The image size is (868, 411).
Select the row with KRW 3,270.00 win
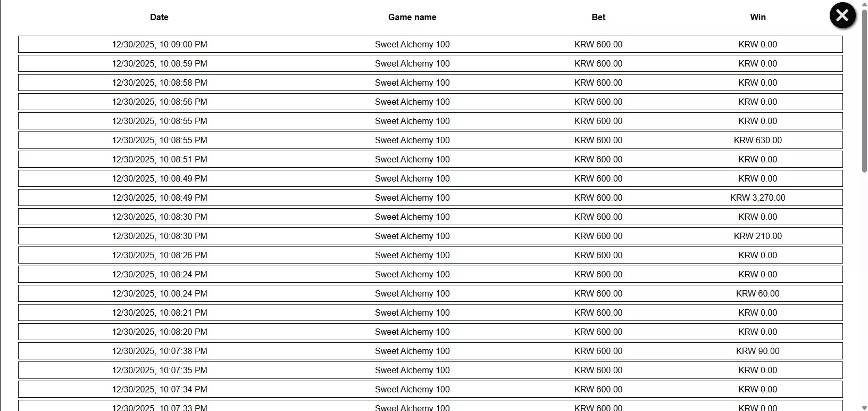pyautogui.click(x=430, y=198)
